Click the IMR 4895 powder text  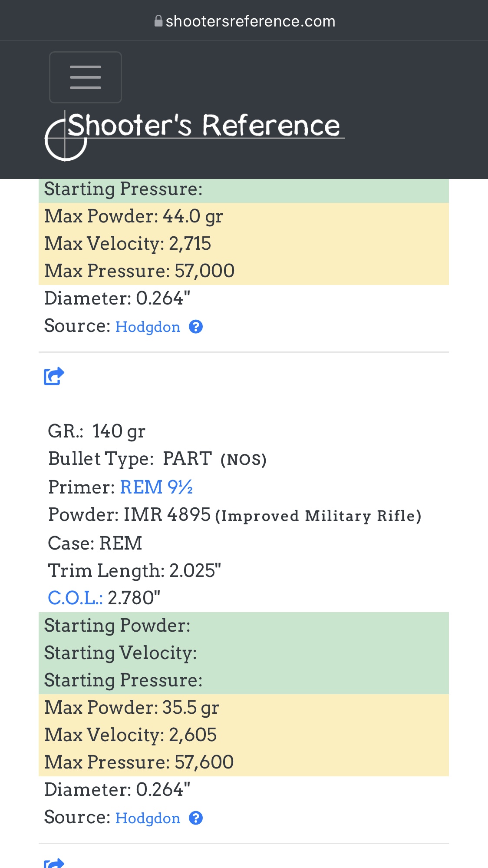click(x=167, y=515)
